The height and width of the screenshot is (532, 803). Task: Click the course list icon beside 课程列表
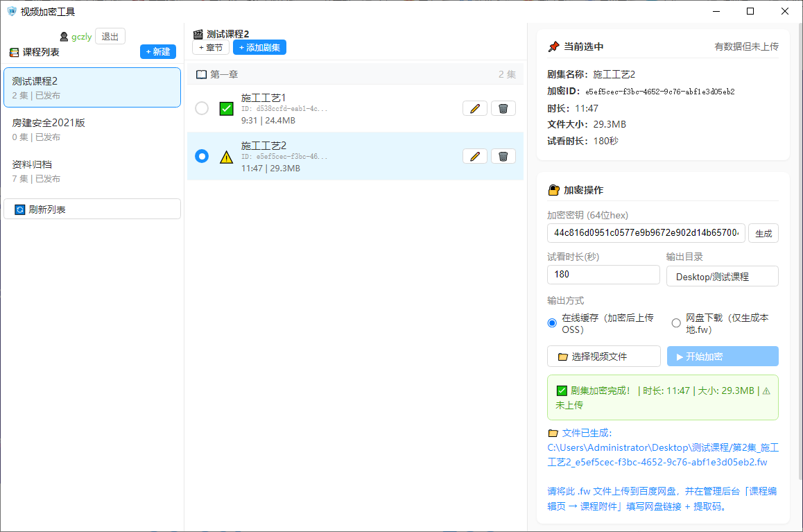click(x=15, y=52)
